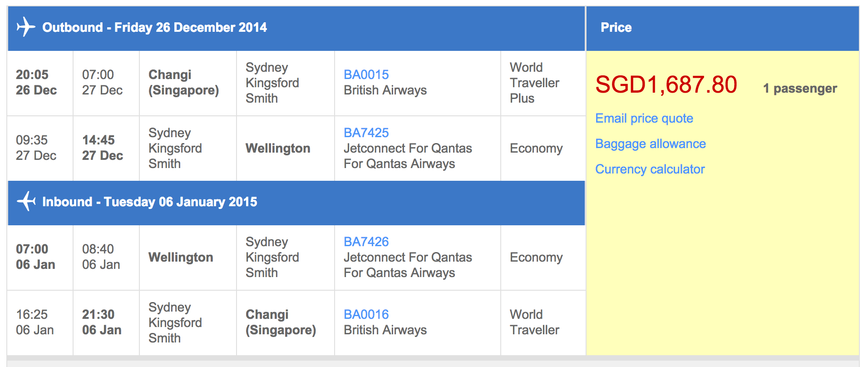
Task: Click the outbound departing airplane icon
Action: 26,27
